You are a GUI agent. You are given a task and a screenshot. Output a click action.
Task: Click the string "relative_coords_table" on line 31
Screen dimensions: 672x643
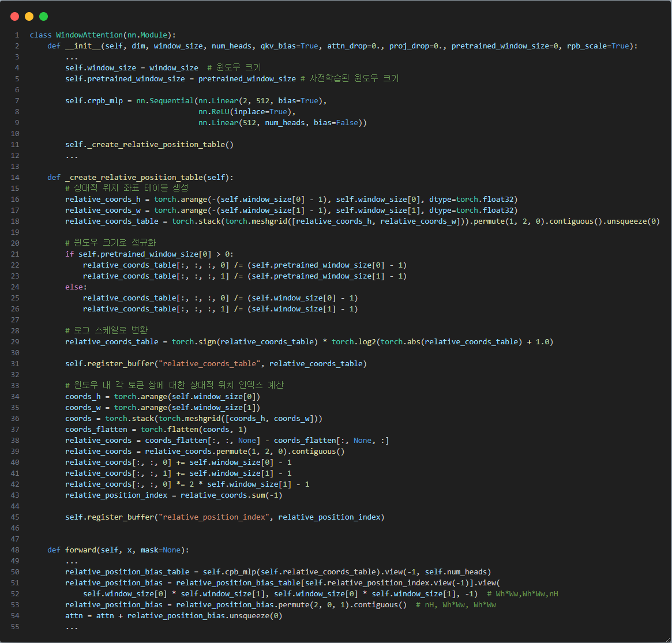coord(209,364)
